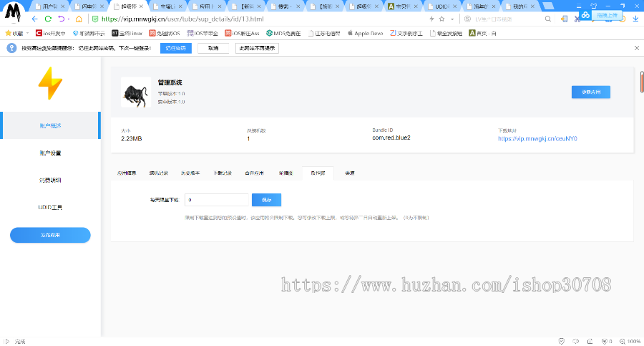Click the shield icon in the status bar
The width and height of the screenshot is (644, 346).
(562, 341)
